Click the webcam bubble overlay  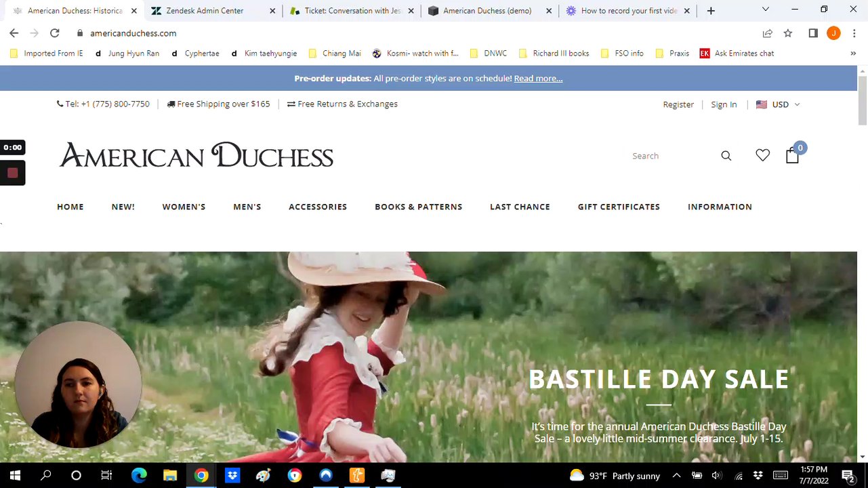point(78,384)
